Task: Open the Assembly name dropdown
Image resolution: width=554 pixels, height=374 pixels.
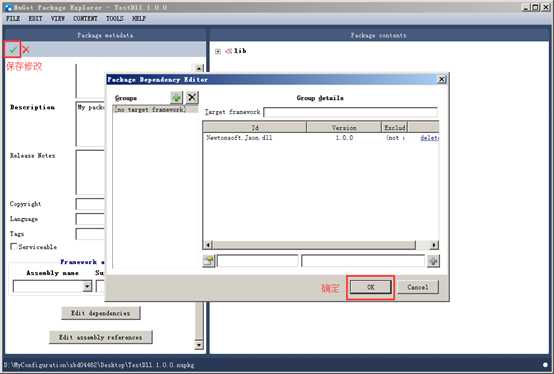Action: click(x=87, y=286)
